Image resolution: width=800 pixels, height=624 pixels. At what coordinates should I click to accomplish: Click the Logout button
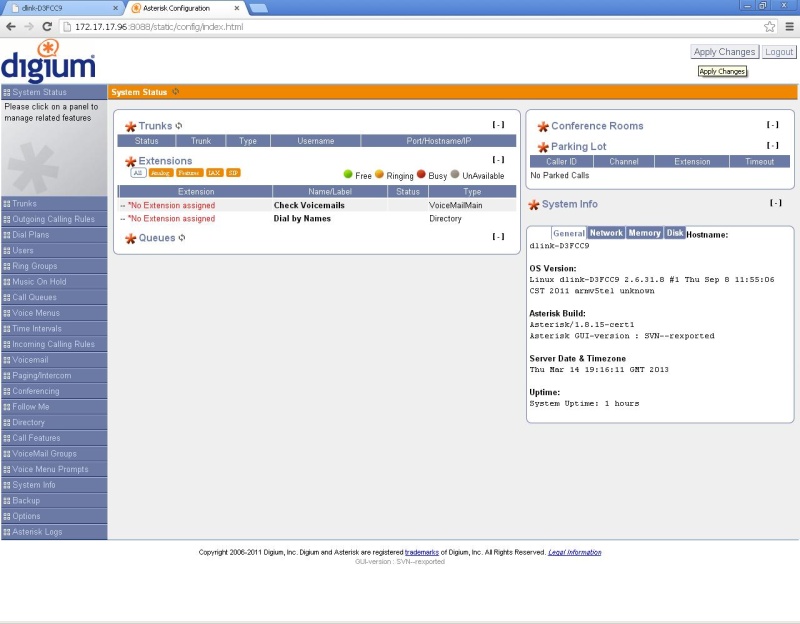pyautogui.click(x=779, y=52)
